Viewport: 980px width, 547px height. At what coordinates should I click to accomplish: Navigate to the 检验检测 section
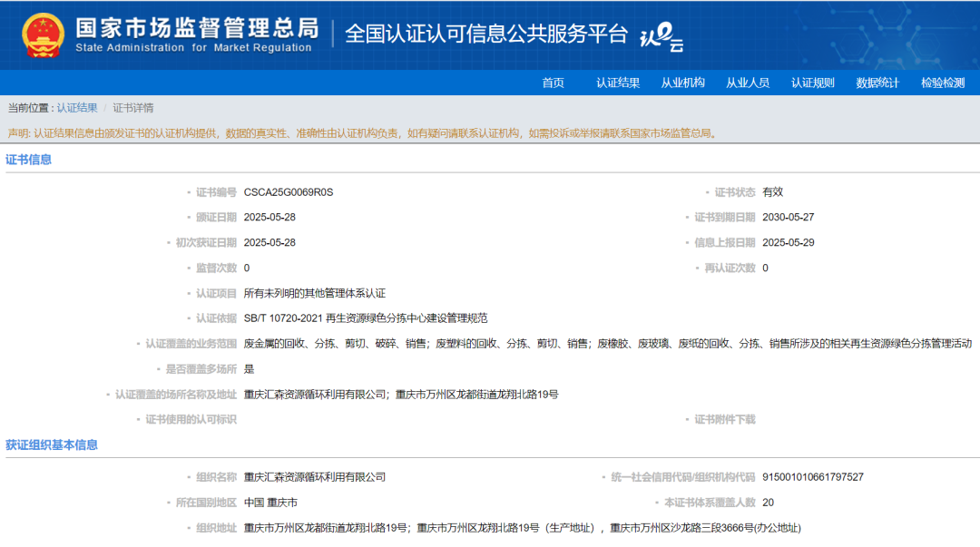(x=943, y=83)
